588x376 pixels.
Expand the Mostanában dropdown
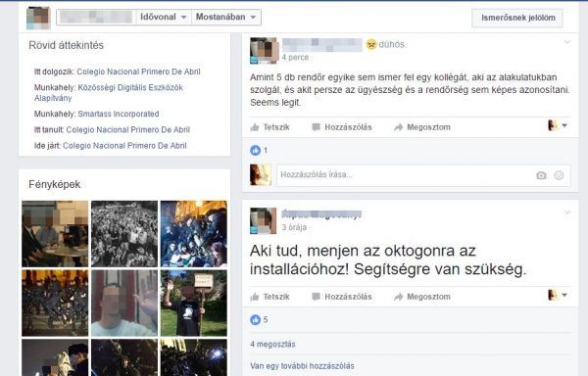tap(226, 17)
